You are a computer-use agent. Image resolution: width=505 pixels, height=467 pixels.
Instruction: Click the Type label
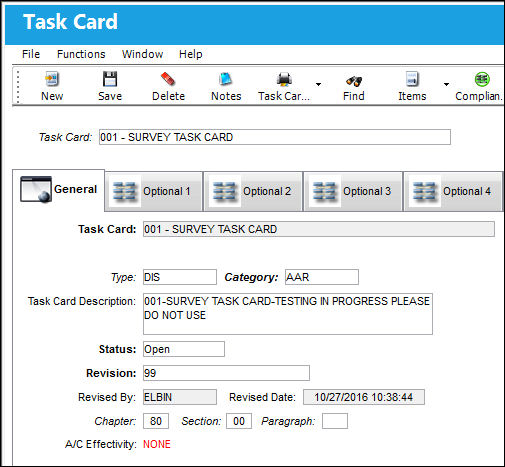click(123, 277)
